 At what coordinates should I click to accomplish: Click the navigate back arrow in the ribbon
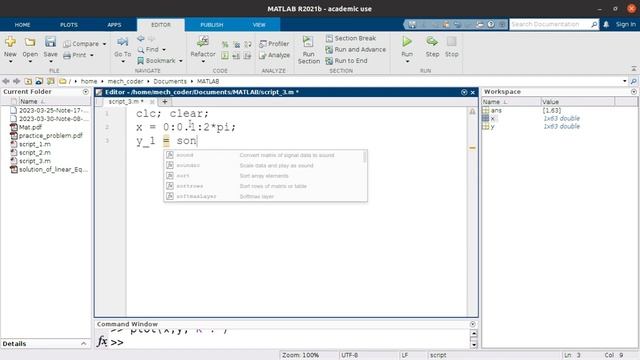(x=140, y=38)
